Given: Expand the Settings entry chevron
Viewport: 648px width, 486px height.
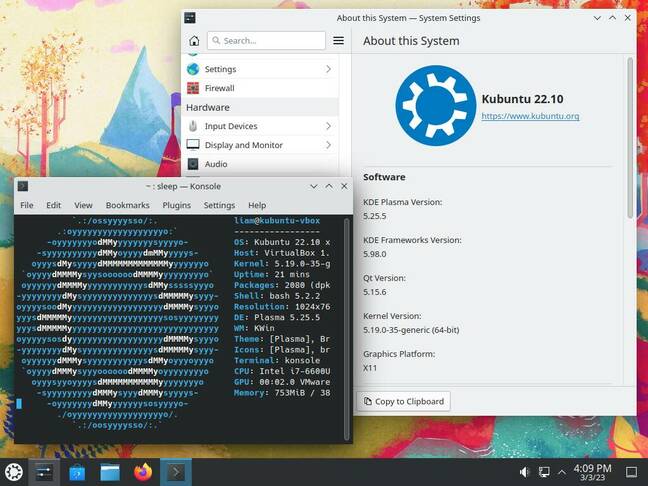Looking at the screenshot, I should point(329,69).
